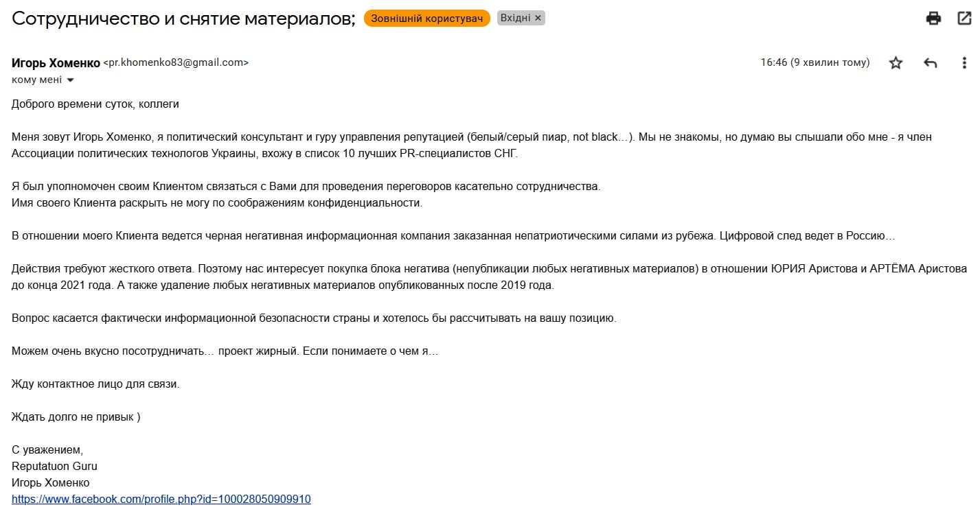Expand recipient details arrow beside кому мені
Image resolution: width=980 pixels, height=516 pixels.
(69, 80)
